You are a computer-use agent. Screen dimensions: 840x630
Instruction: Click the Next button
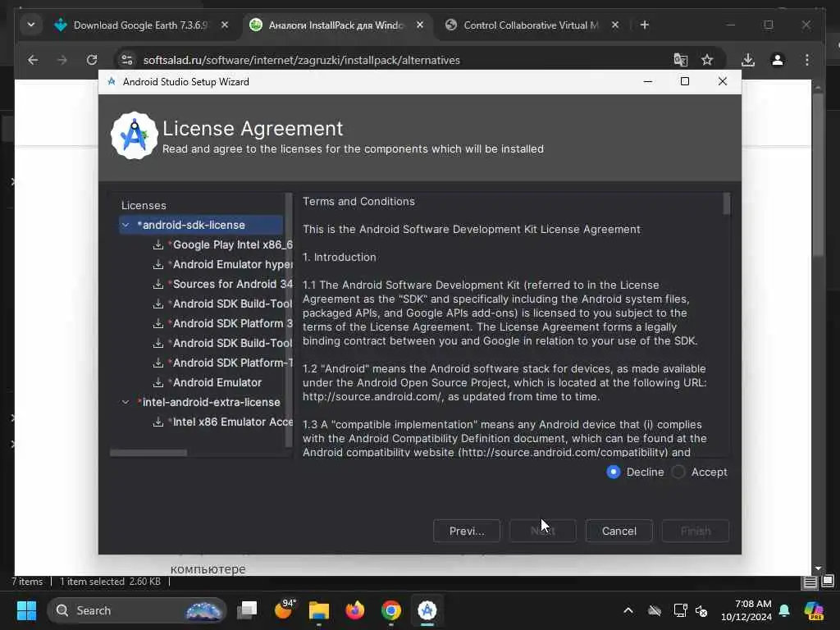pyautogui.click(x=543, y=531)
